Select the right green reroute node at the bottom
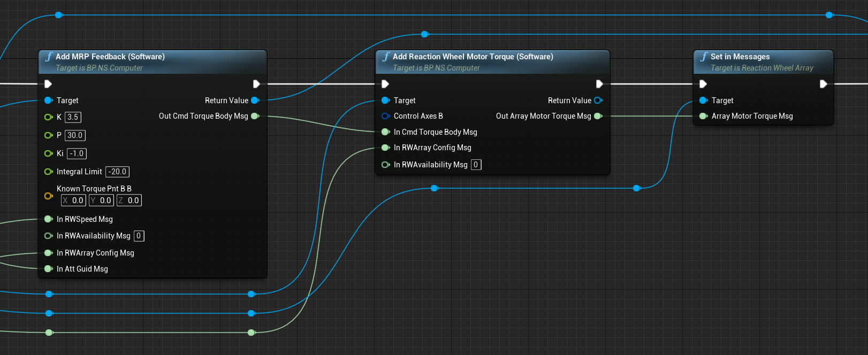 [x=252, y=333]
